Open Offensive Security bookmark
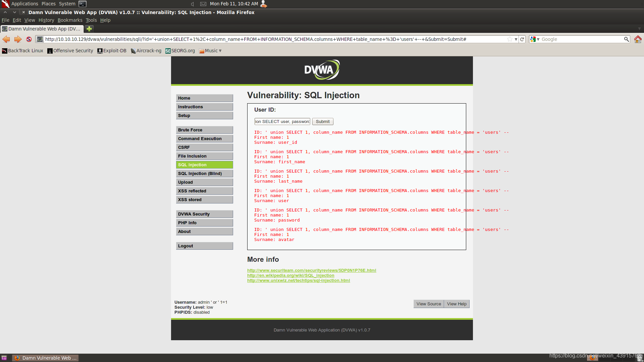 point(70,51)
